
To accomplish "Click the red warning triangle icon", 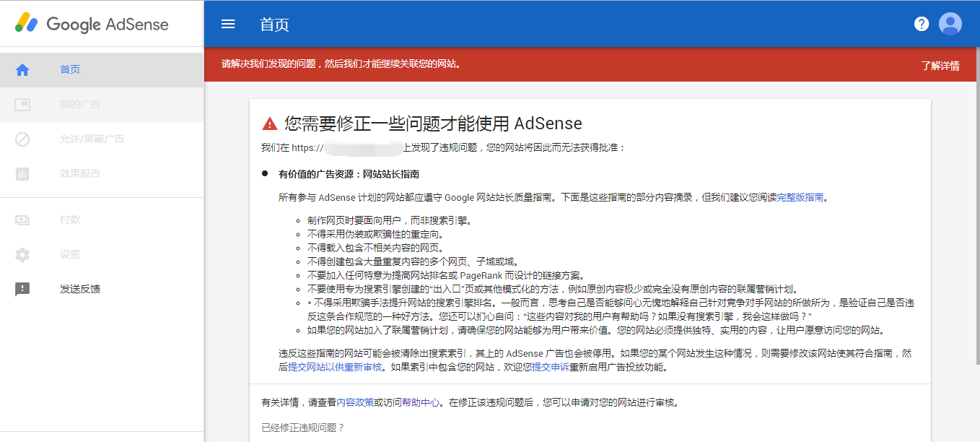I will (x=270, y=123).
